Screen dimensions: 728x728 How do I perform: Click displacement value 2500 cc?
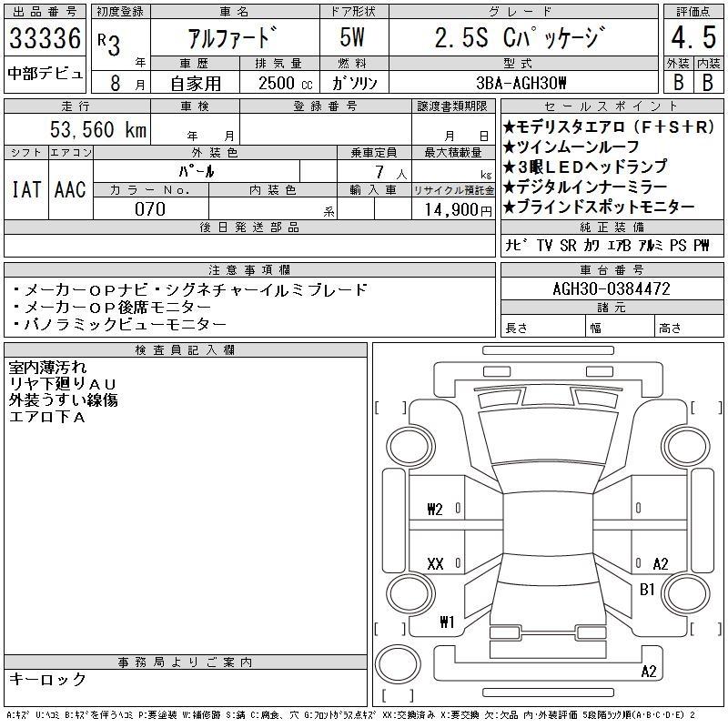tap(285, 84)
